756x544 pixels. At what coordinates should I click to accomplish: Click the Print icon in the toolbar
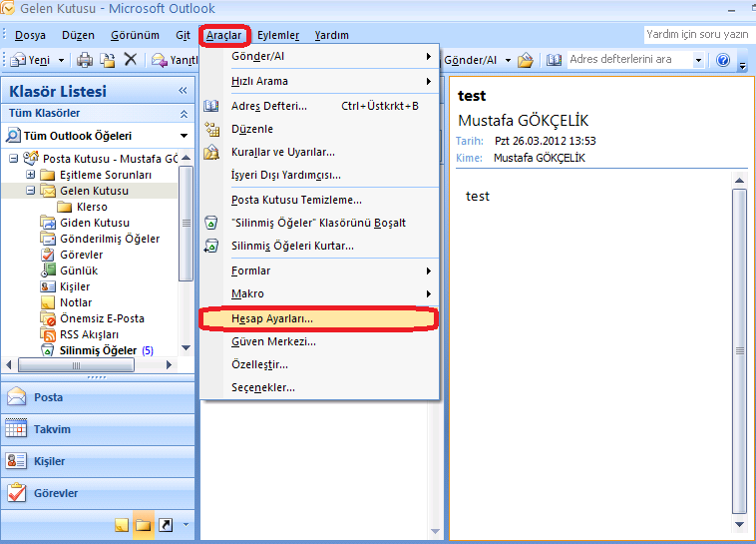85,60
